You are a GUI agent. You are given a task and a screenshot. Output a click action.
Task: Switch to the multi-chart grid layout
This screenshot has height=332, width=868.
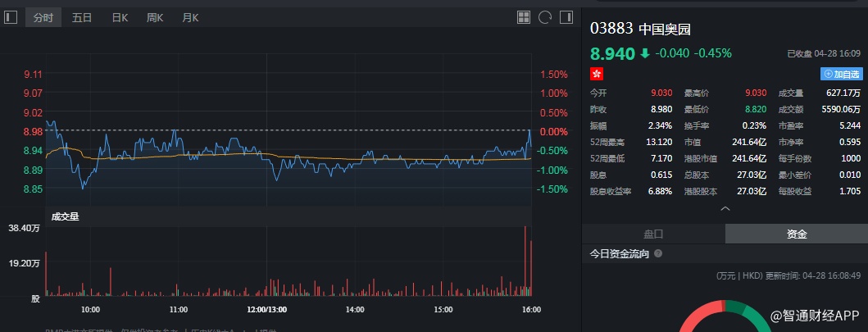point(525,16)
